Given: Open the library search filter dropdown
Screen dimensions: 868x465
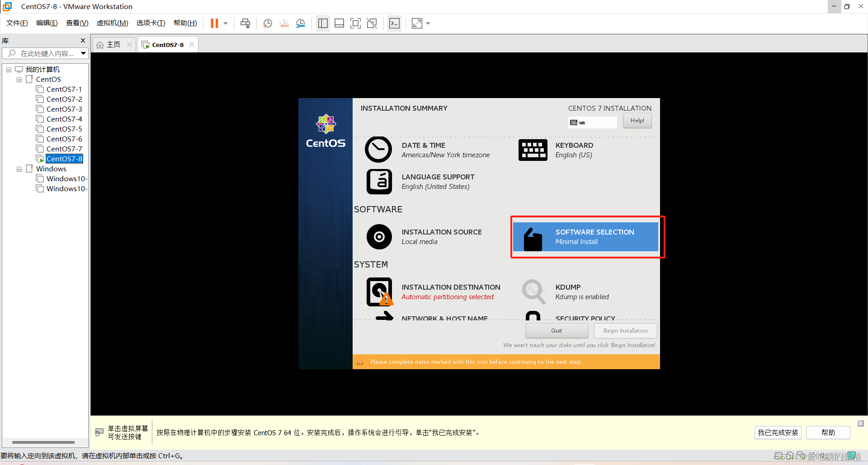Looking at the screenshot, I should [83, 53].
